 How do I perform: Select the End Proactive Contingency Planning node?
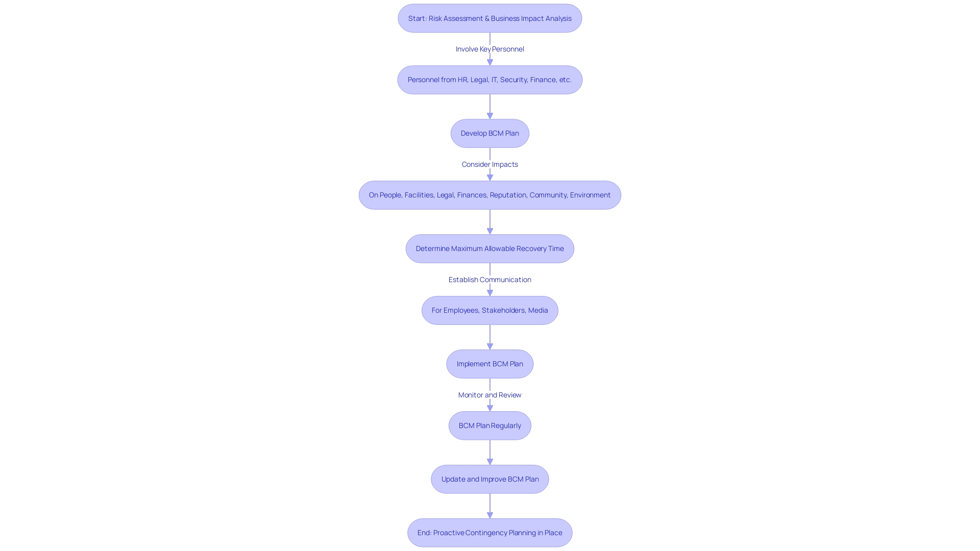coord(490,532)
